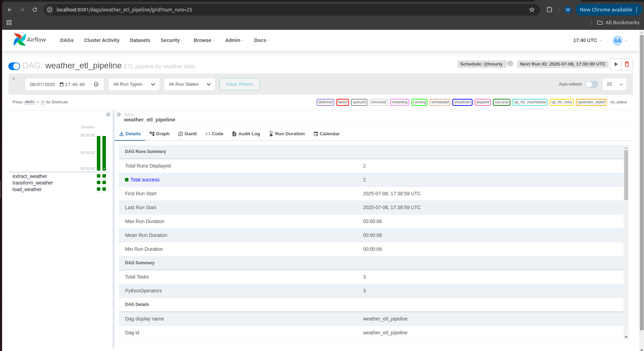Trigger the DAG with the play button
The width and height of the screenshot is (644, 351).
(x=616, y=64)
